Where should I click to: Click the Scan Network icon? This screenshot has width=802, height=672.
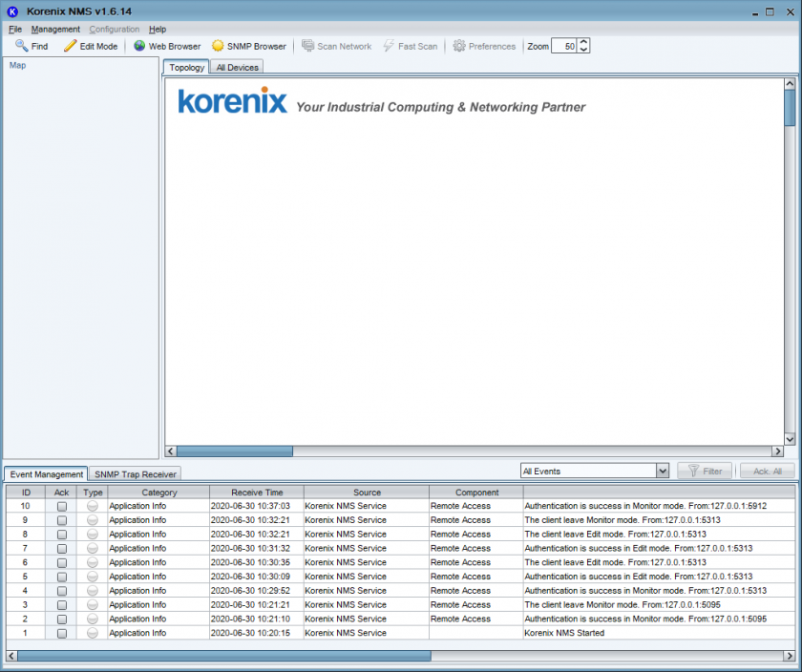point(307,46)
